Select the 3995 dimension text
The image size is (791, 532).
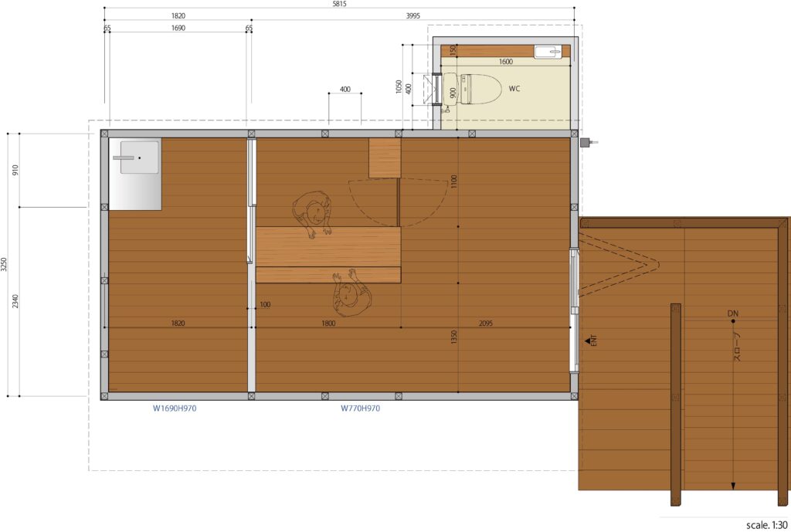tap(414, 15)
